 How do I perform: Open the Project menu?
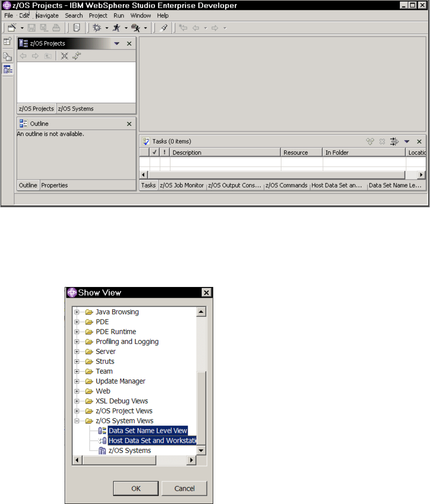pos(98,15)
